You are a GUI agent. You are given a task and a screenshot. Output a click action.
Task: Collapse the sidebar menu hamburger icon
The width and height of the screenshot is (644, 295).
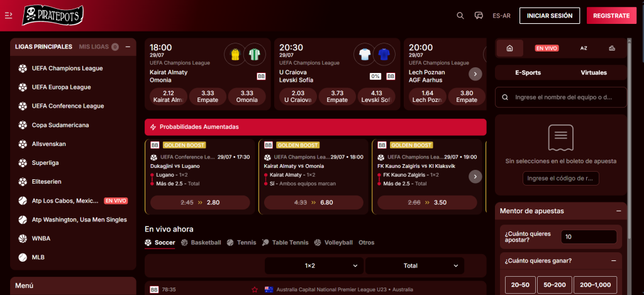(x=8, y=16)
